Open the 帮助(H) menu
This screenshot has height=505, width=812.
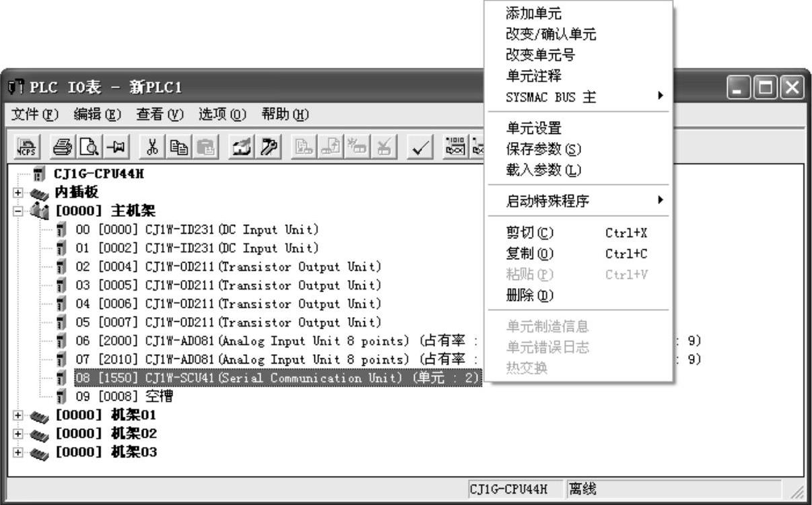pos(285,114)
